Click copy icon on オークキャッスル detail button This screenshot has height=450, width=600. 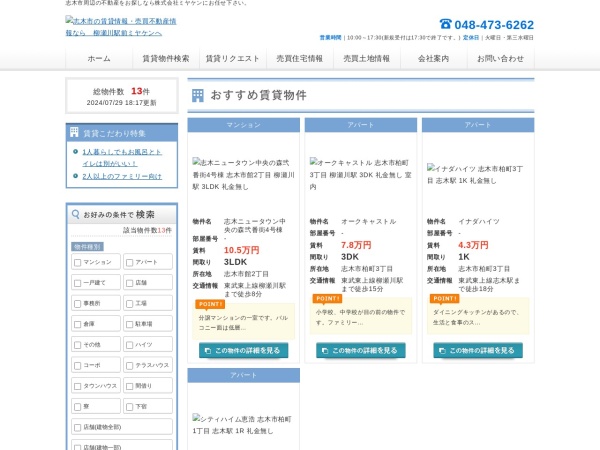click(x=325, y=351)
